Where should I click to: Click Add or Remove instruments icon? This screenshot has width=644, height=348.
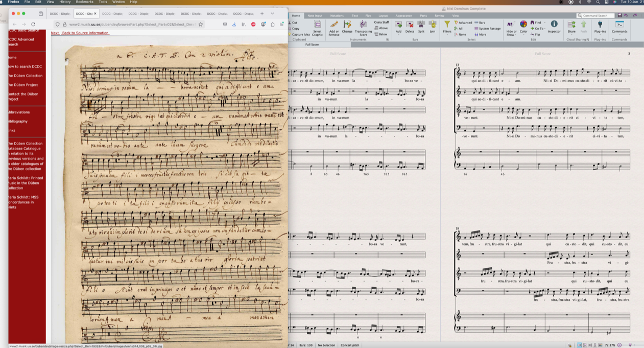[333, 28]
